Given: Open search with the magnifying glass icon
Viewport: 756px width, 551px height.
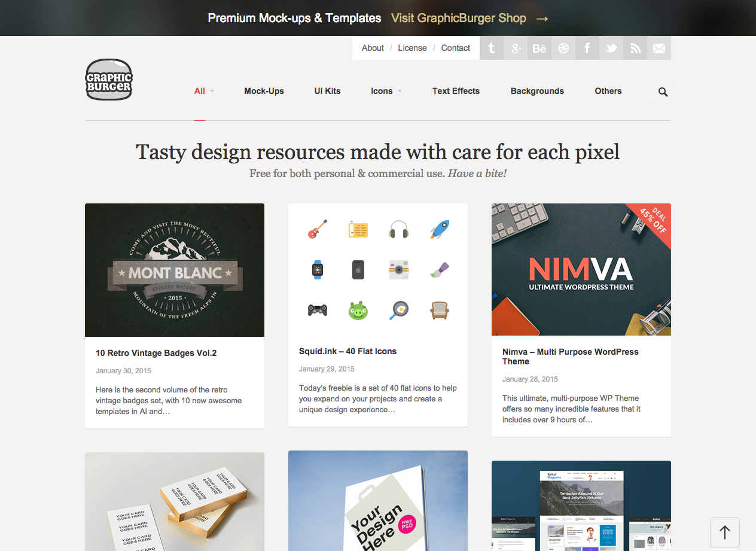Looking at the screenshot, I should coord(663,92).
